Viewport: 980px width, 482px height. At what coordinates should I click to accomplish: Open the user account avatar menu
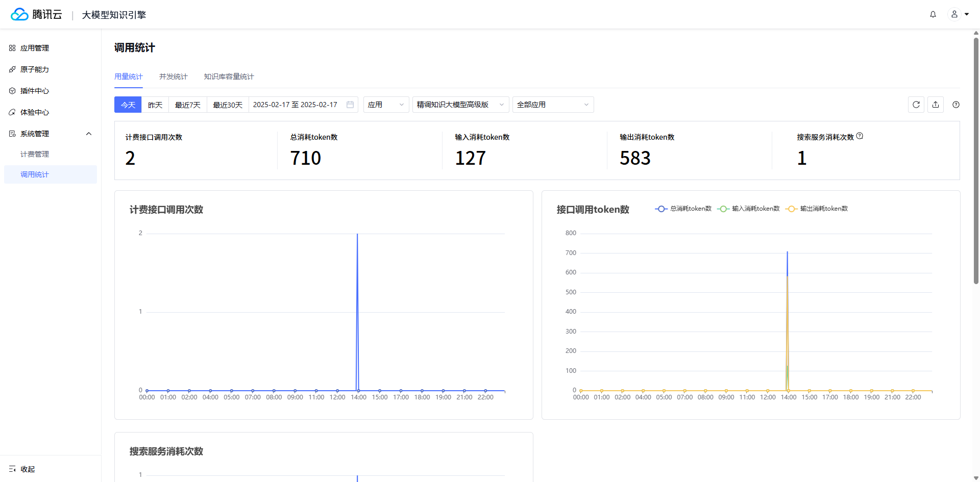coord(954,14)
